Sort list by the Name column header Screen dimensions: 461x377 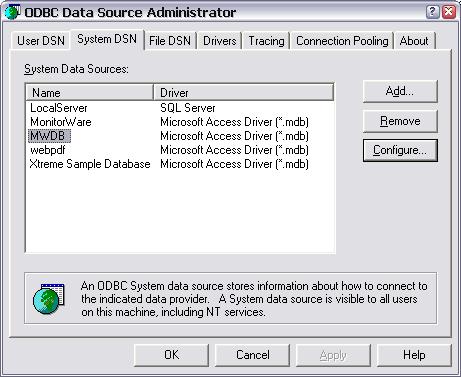click(89, 92)
